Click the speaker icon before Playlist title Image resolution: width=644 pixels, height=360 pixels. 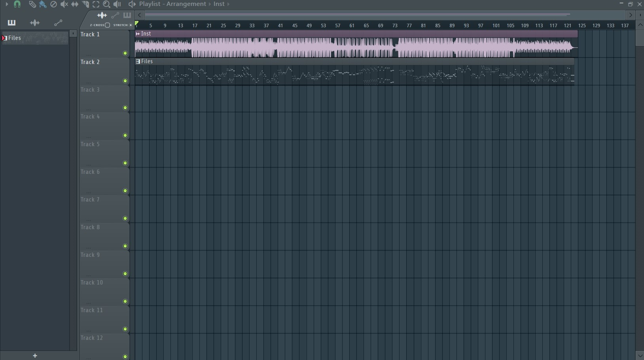(132, 4)
